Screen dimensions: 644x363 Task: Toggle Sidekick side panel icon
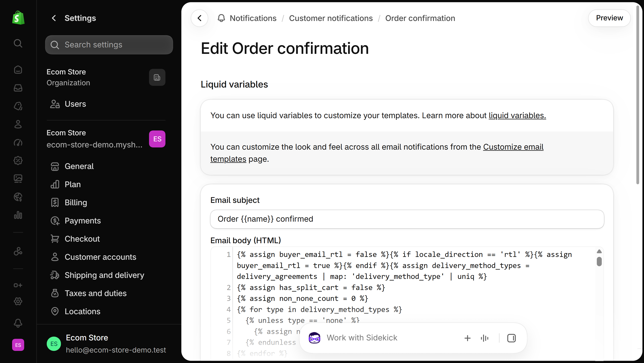511,338
